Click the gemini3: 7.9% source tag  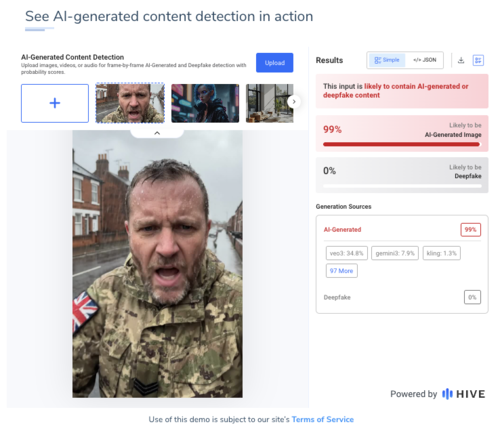point(395,253)
